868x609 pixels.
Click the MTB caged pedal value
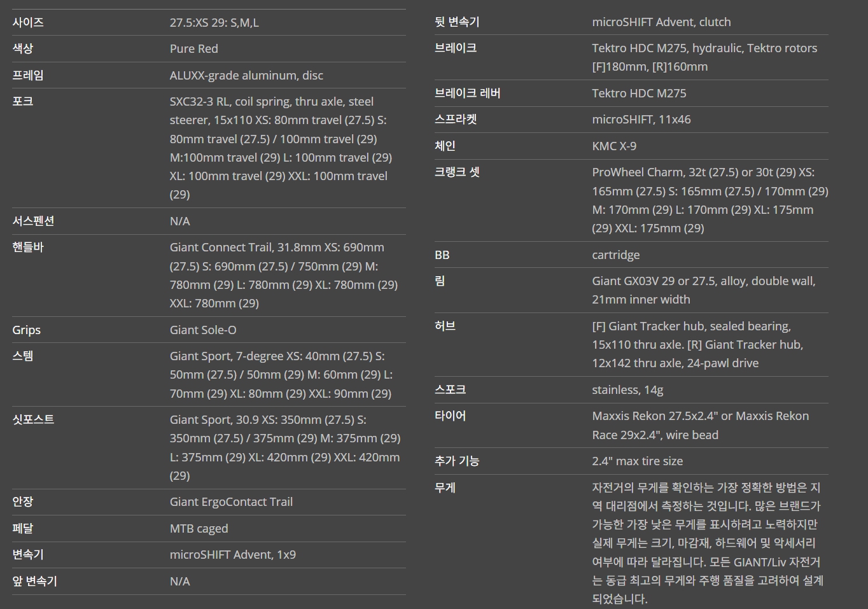(199, 528)
